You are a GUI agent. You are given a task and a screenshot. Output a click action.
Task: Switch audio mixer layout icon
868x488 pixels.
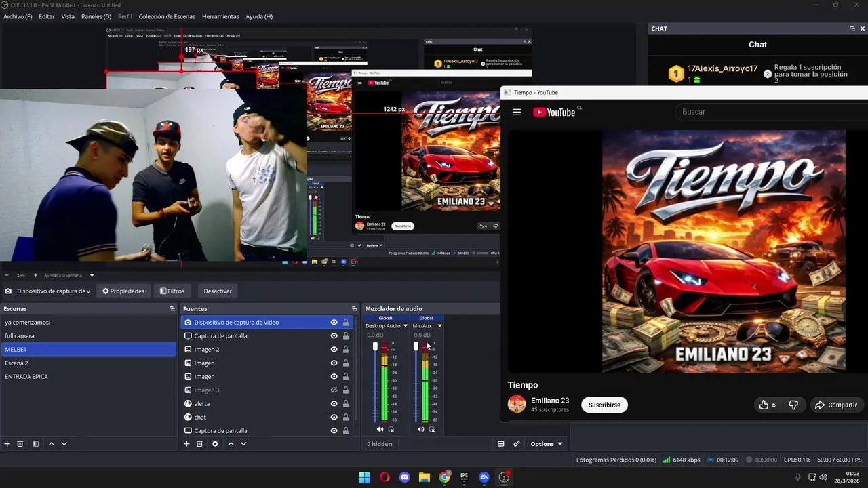click(x=501, y=444)
